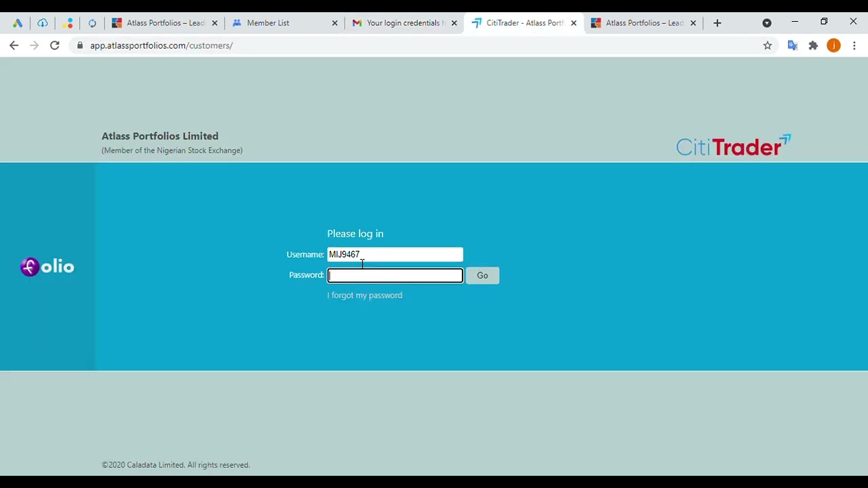Open the fourth pinned tab with blue circular icon
868x488 pixels.
tap(92, 23)
